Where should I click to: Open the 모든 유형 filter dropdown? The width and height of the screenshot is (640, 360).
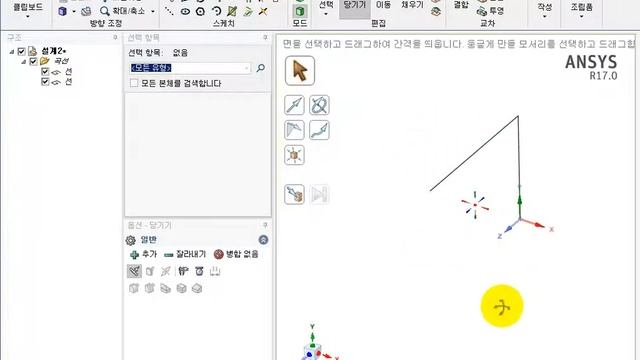click(247, 68)
